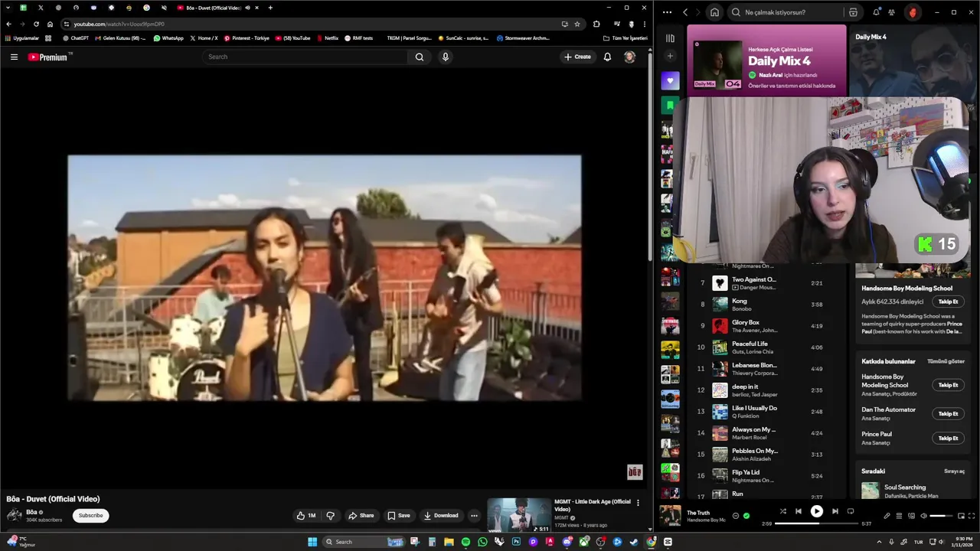Follow Handsome Boy Modeling School via Takip Et
Viewport: 980px width, 551px height.
[948, 302]
